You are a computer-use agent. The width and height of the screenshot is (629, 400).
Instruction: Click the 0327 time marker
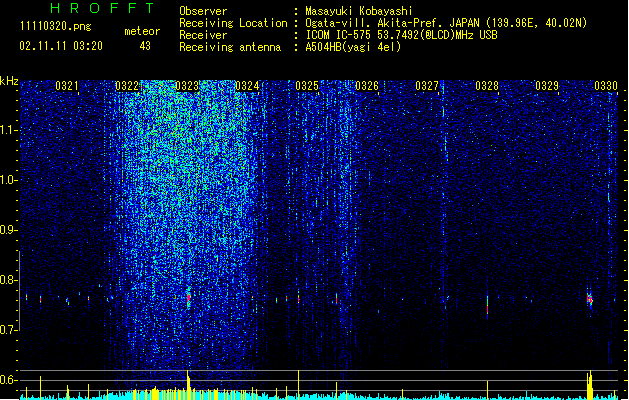[x=427, y=86]
